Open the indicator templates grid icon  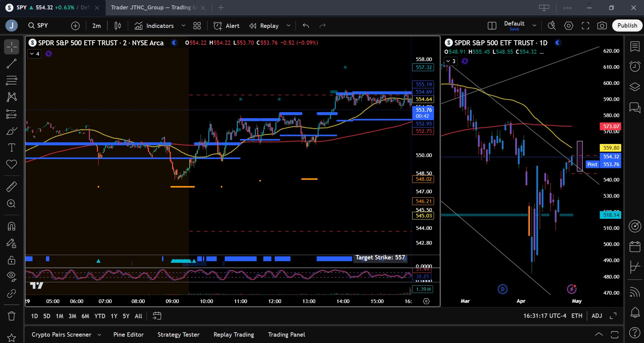click(x=197, y=26)
